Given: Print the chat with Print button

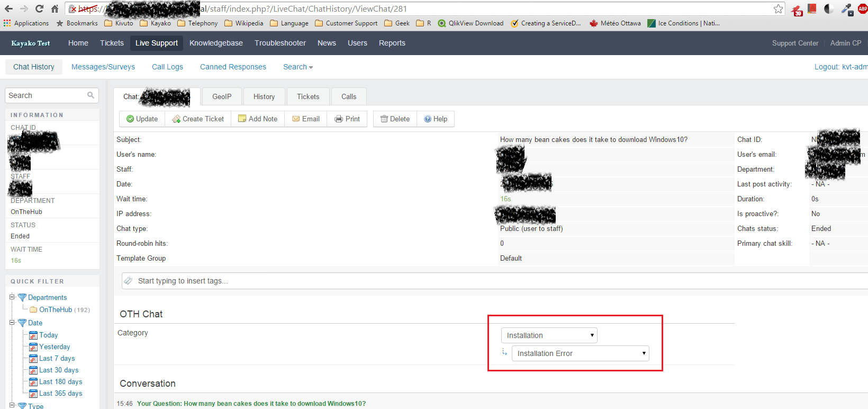Looking at the screenshot, I should (x=347, y=119).
